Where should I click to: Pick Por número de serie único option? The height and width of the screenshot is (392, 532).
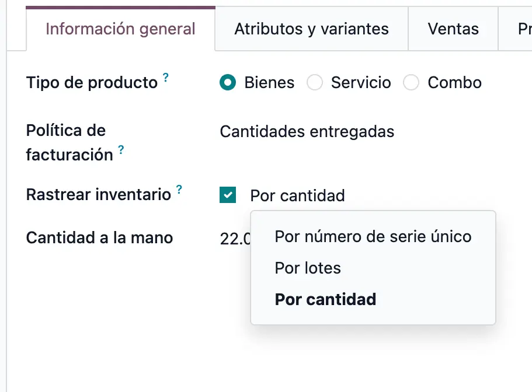tap(373, 236)
